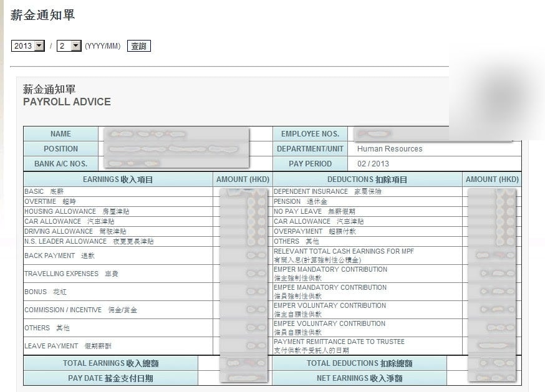Image resolution: width=545 pixels, height=392 pixels.
Task: Select the PAY PERIOD label cell
Action: (x=310, y=164)
